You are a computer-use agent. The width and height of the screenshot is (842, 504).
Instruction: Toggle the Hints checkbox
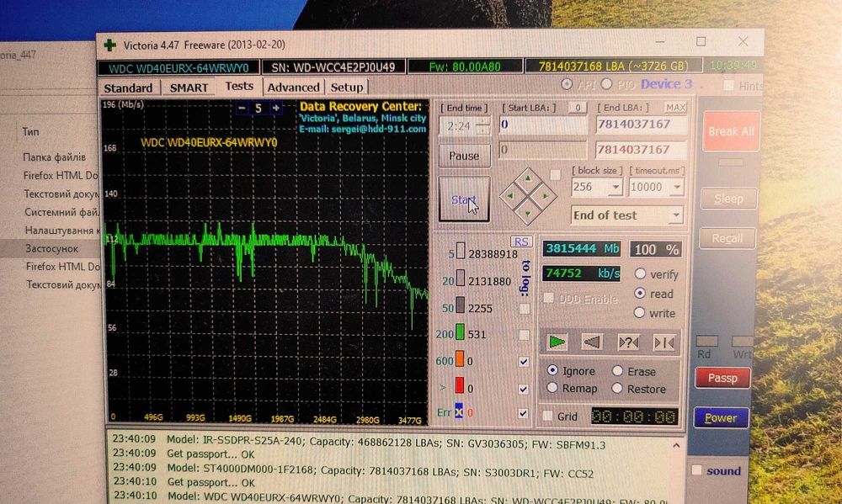point(728,85)
